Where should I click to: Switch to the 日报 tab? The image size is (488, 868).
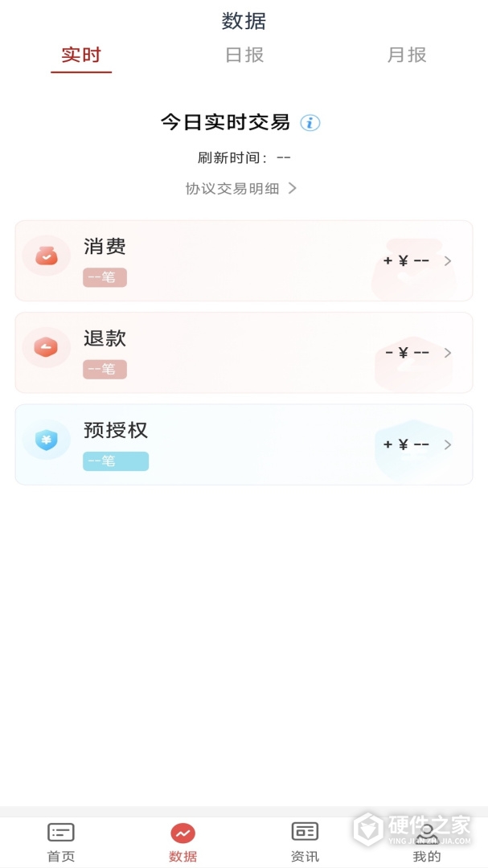tap(244, 55)
